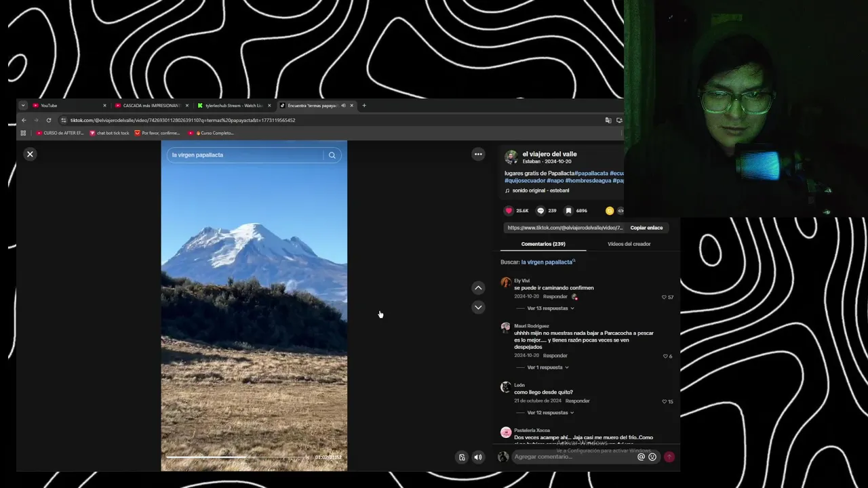Go to next video with down arrow
The height and width of the screenshot is (488, 868).
[x=478, y=308]
